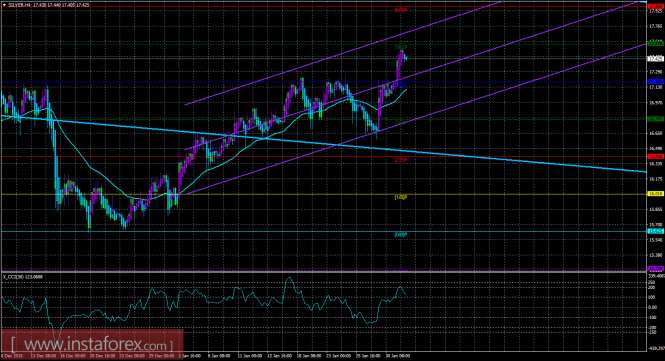
Task: Select the red 16.406 price tag
Action: coord(656,157)
